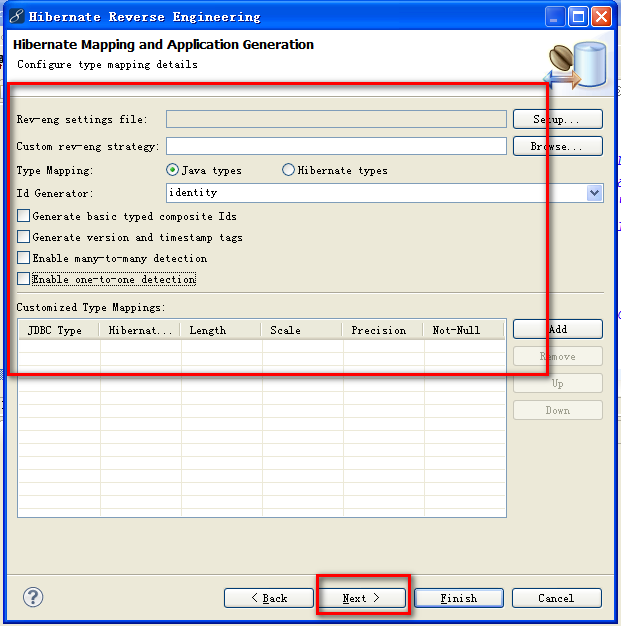Click the Down button
The image size is (621, 626).
point(558,410)
